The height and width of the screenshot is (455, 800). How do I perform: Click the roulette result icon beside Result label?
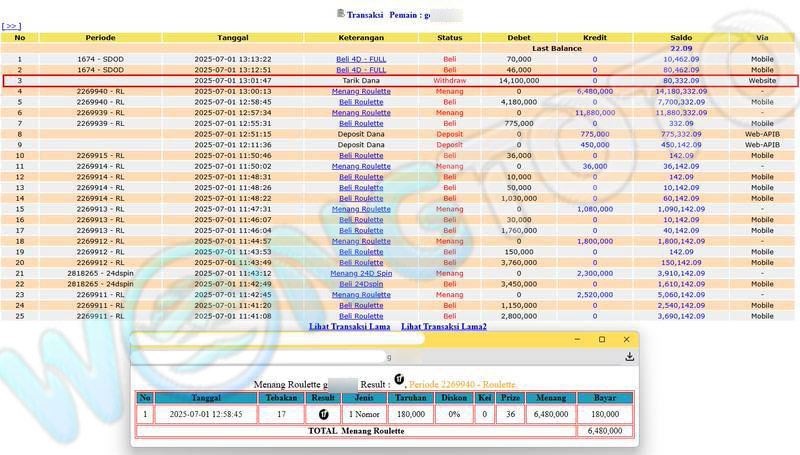[x=400, y=380]
